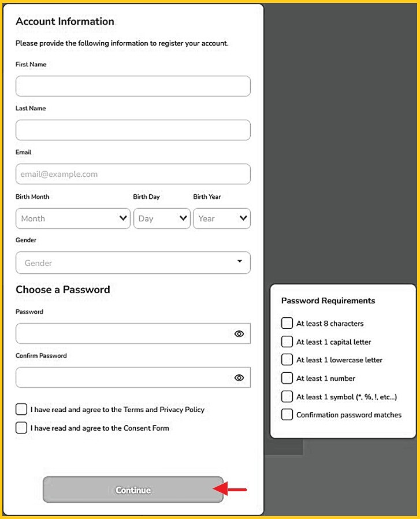The image size is (420, 519).
Task: Open the Gender selection dropdown
Action: (x=133, y=262)
